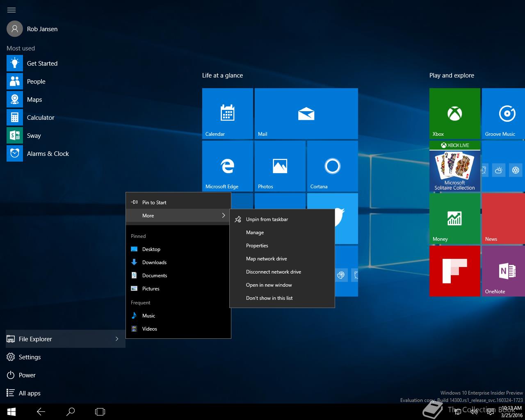Choose Map network drive

282,258
